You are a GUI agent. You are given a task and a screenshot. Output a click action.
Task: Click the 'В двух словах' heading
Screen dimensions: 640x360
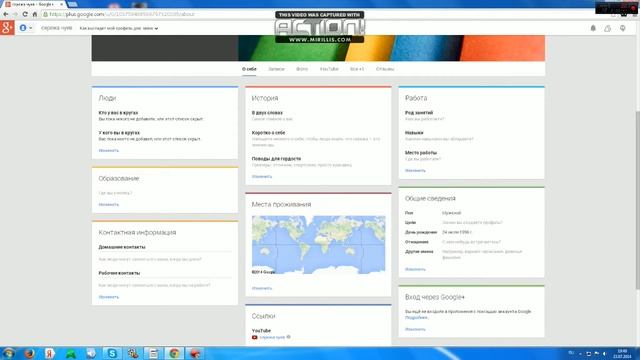click(x=267, y=113)
